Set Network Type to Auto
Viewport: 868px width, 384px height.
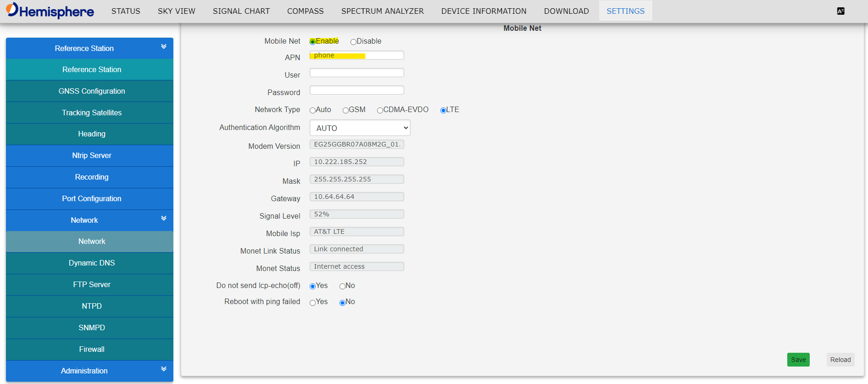(312, 110)
